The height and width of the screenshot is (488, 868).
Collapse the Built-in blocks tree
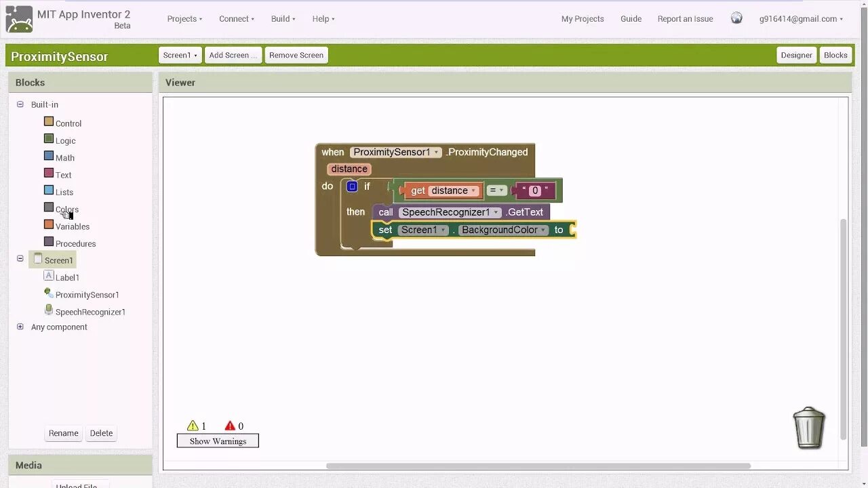(x=20, y=104)
